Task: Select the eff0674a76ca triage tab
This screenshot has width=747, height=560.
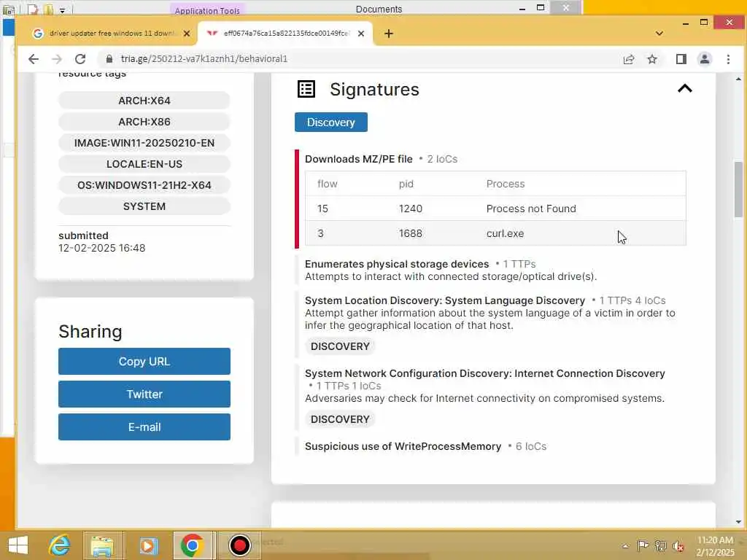Action: click(x=286, y=34)
